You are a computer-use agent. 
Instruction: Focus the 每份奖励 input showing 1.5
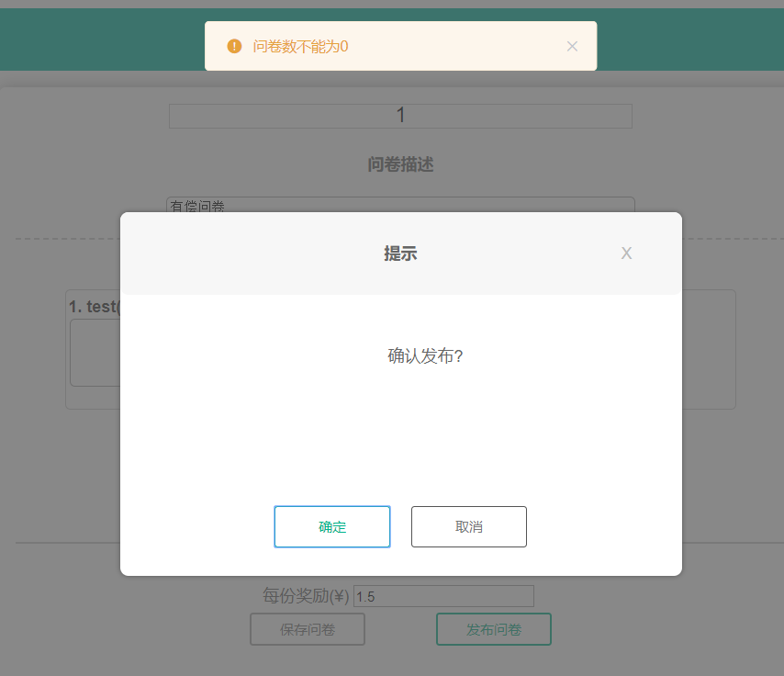[x=443, y=596]
